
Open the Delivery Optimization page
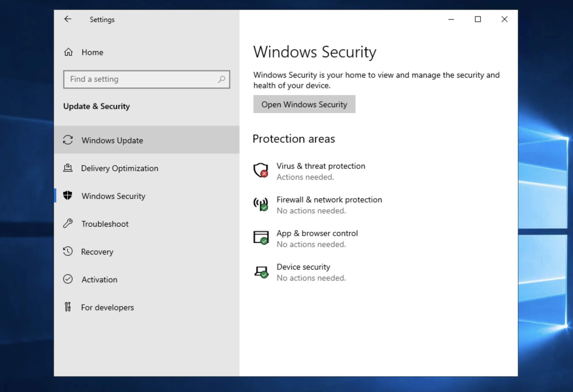tap(119, 168)
